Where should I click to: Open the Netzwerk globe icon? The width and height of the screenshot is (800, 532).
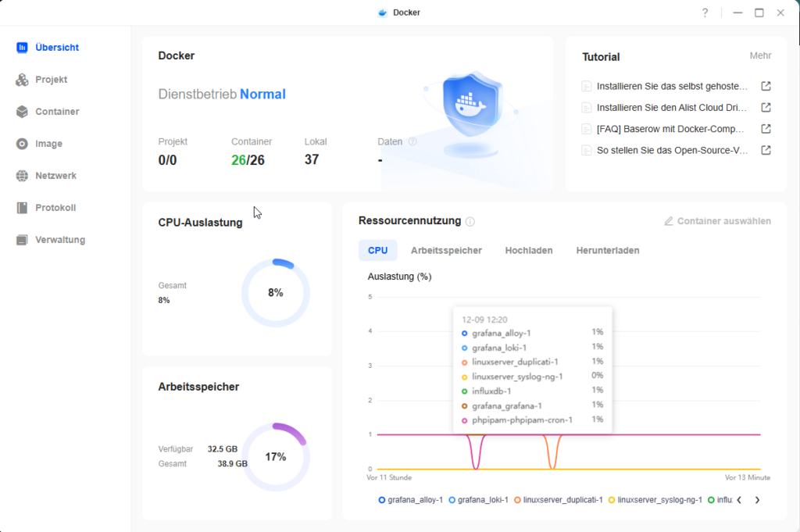22,176
